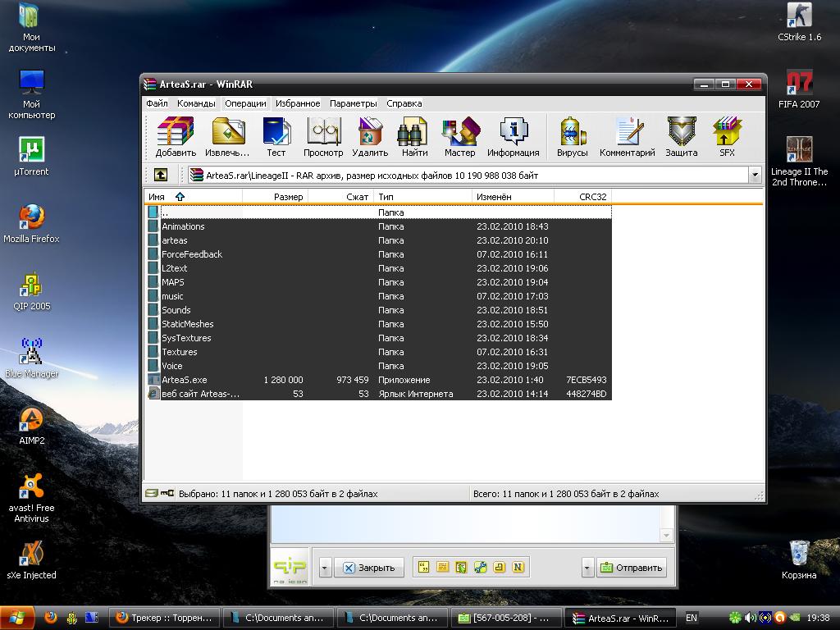Show archive Информация (Info)
The height and width of the screenshot is (630, 840).
coord(514,137)
